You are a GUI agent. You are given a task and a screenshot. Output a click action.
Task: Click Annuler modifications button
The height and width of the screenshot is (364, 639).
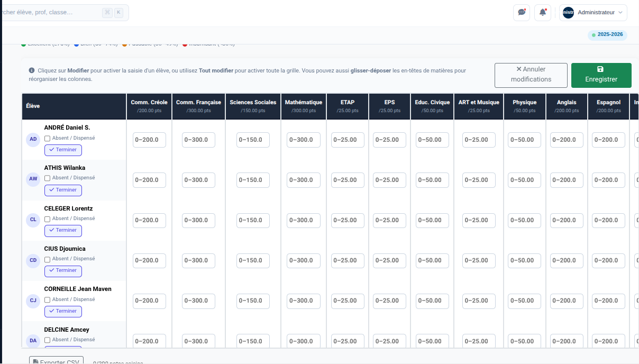click(531, 75)
